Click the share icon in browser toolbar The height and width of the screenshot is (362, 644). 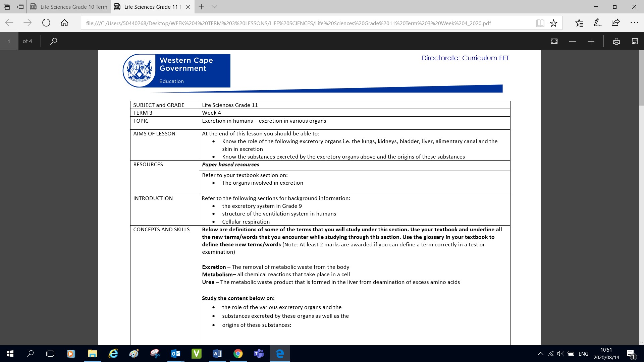616,23
